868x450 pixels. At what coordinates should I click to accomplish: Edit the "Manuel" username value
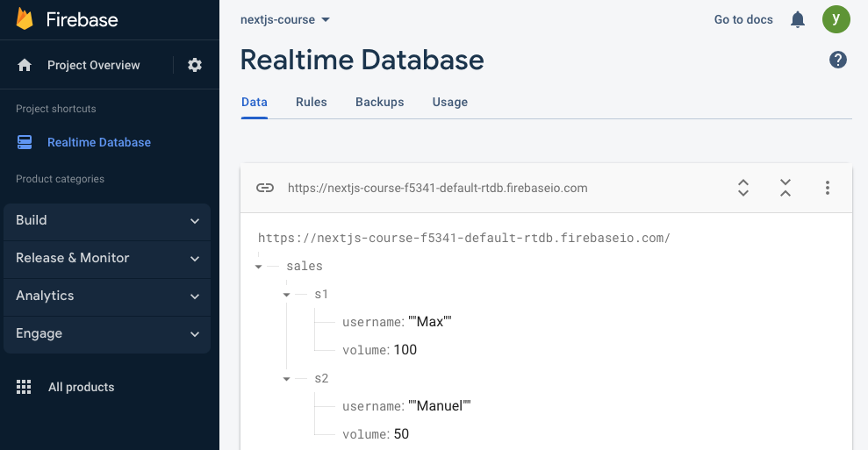440,406
